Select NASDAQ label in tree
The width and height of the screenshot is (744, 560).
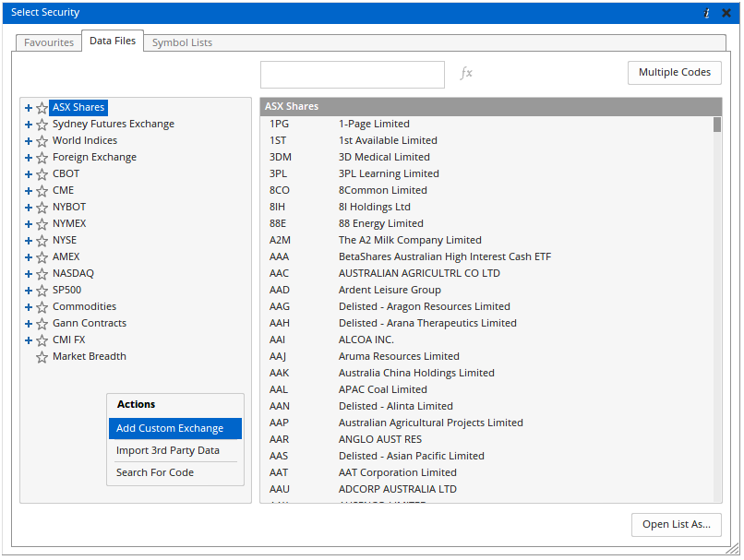tap(73, 274)
